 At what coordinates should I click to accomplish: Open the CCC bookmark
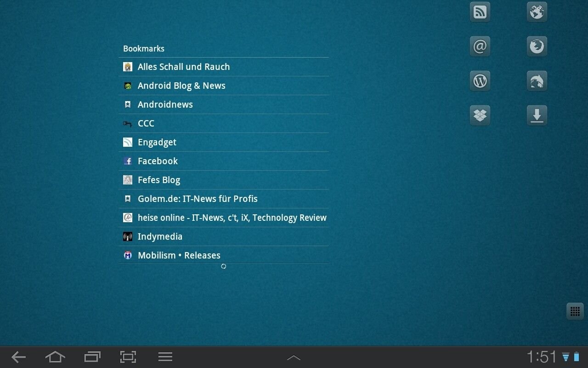224,123
